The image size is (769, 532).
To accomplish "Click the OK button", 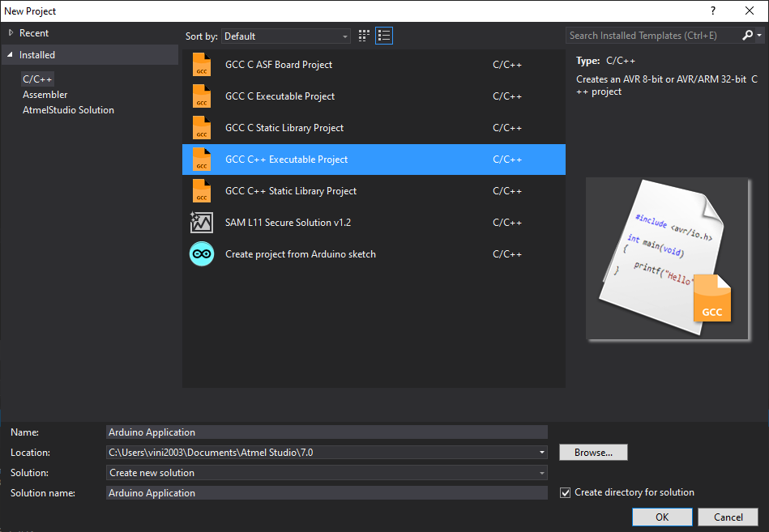I will tap(662, 517).
